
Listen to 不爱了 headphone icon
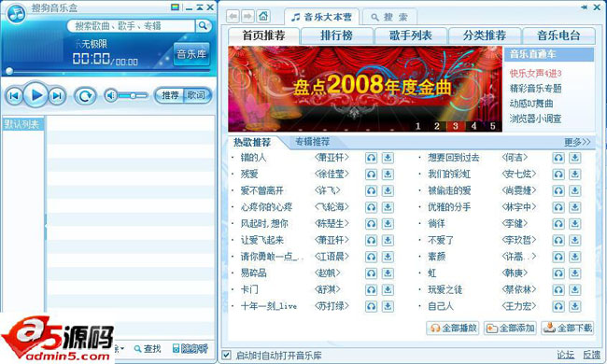[558, 240]
